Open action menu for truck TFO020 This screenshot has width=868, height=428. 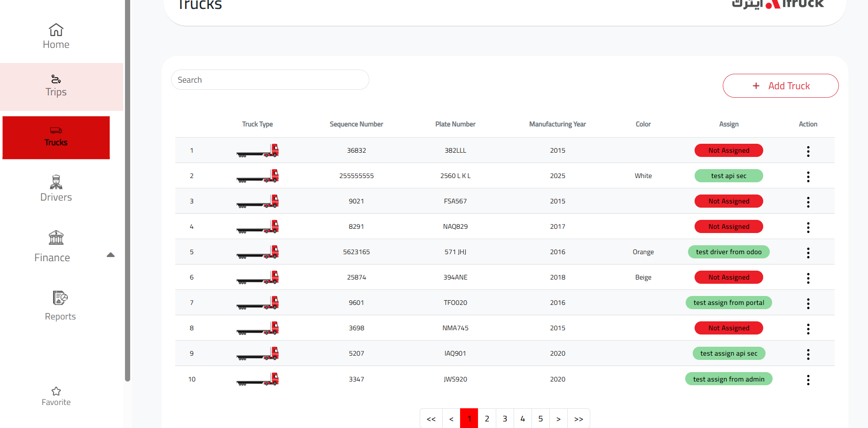(x=808, y=303)
